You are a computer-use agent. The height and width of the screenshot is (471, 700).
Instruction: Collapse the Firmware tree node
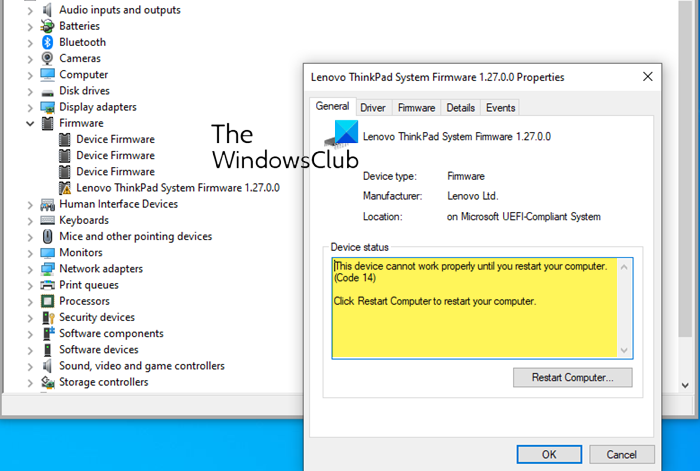click(29, 123)
